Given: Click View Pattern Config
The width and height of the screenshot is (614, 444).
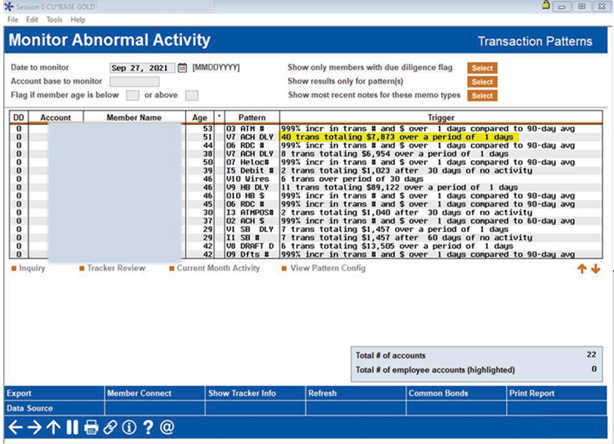Looking at the screenshot, I should point(324,268).
